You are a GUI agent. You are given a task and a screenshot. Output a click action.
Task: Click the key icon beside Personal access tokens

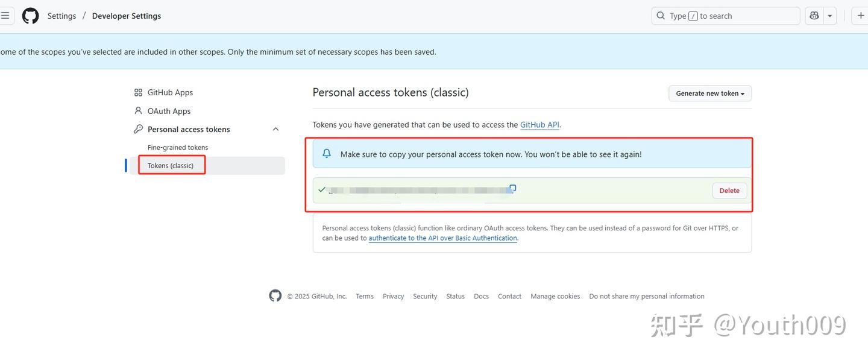coord(138,129)
